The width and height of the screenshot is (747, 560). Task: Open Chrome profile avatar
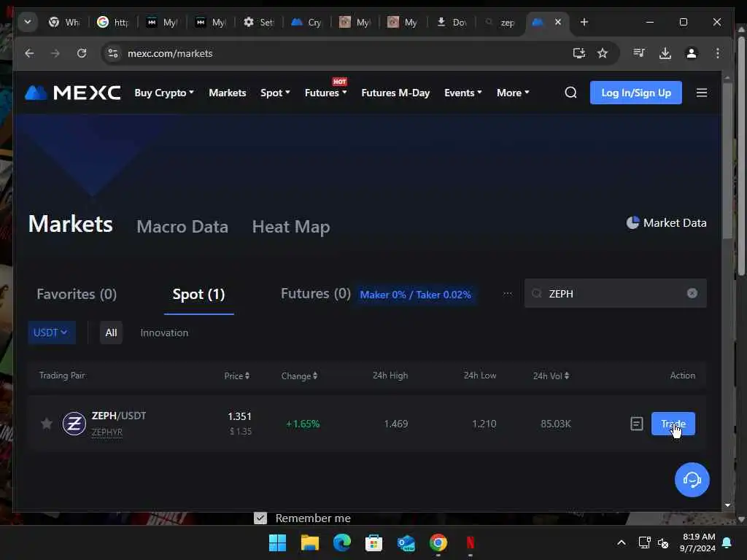tap(692, 53)
